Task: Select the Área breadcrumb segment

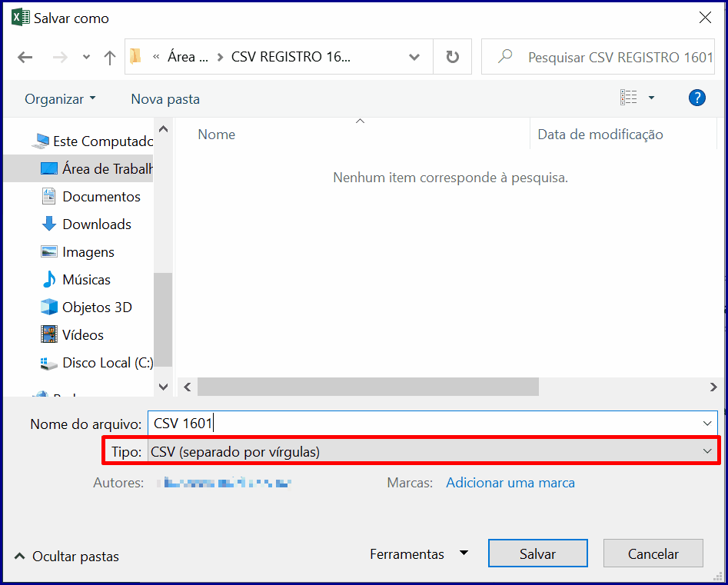Action: click(188, 57)
